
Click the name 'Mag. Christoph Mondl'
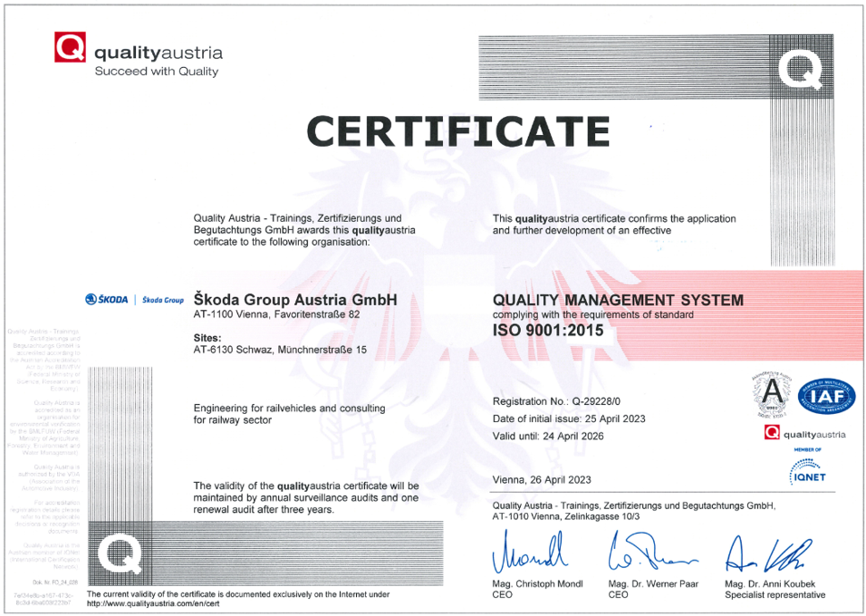(537, 584)
